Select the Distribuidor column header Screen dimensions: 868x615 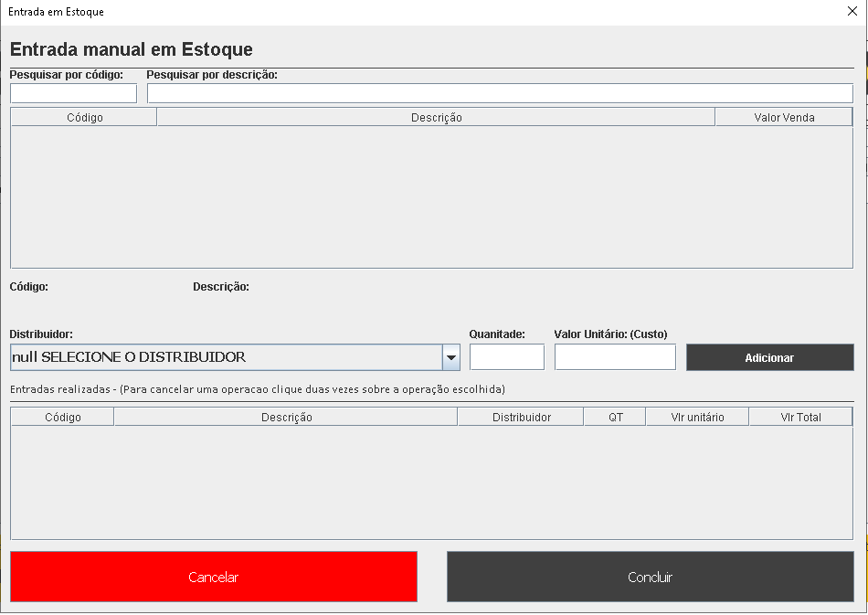521,418
